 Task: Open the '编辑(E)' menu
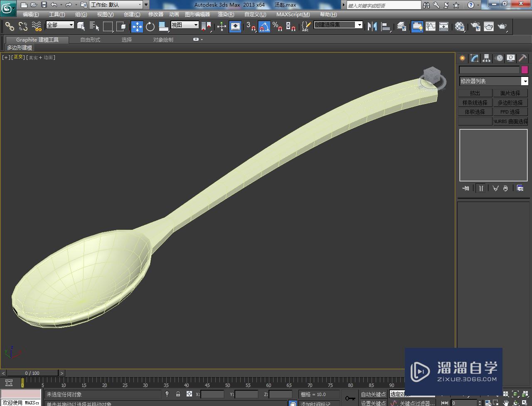pyautogui.click(x=30, y=14)
